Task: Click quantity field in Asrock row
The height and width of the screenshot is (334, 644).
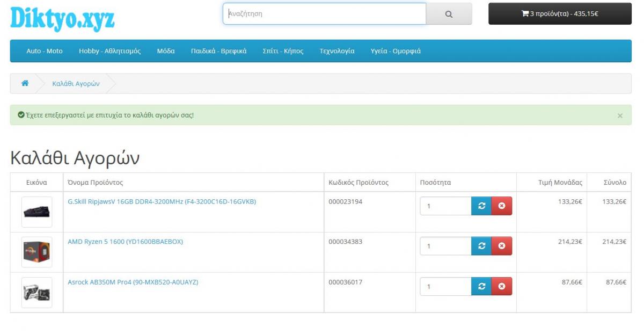Action: coord(445,286)
